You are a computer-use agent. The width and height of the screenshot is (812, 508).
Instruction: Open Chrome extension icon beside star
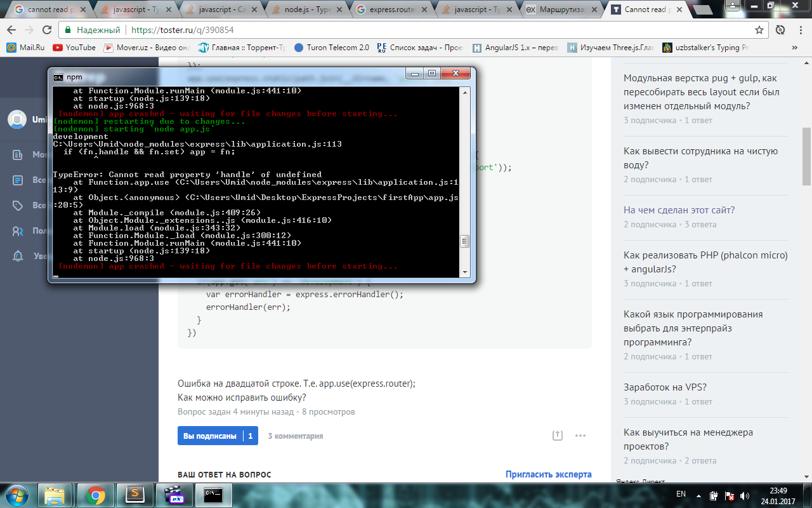[x=781, y=30]
